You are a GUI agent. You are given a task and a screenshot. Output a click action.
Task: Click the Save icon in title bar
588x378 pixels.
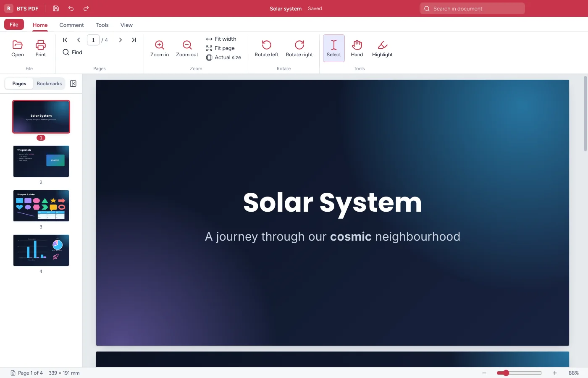(56, 8)
